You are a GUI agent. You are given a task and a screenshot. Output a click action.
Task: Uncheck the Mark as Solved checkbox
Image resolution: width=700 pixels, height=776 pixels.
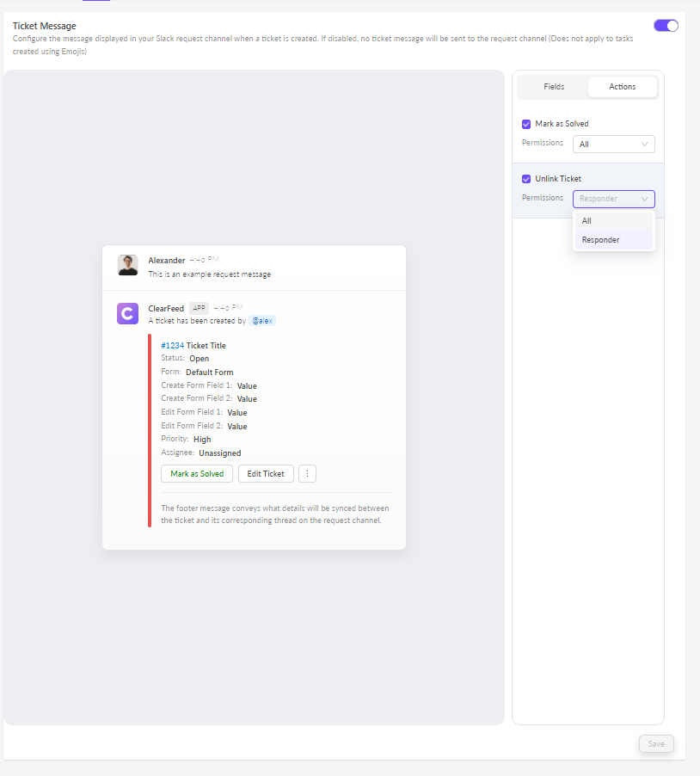coord(526,124)
